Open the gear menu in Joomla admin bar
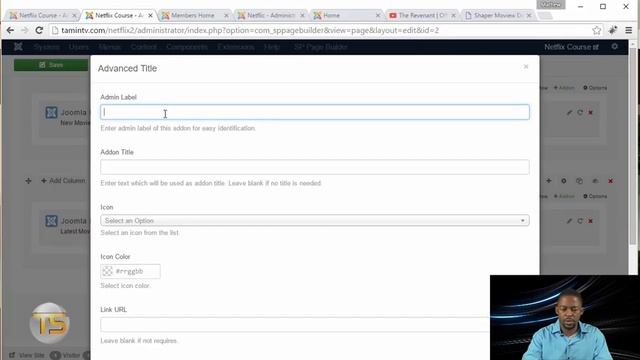Image resolution: width=640 pixels, height=360 pixels. pos(615,47)
